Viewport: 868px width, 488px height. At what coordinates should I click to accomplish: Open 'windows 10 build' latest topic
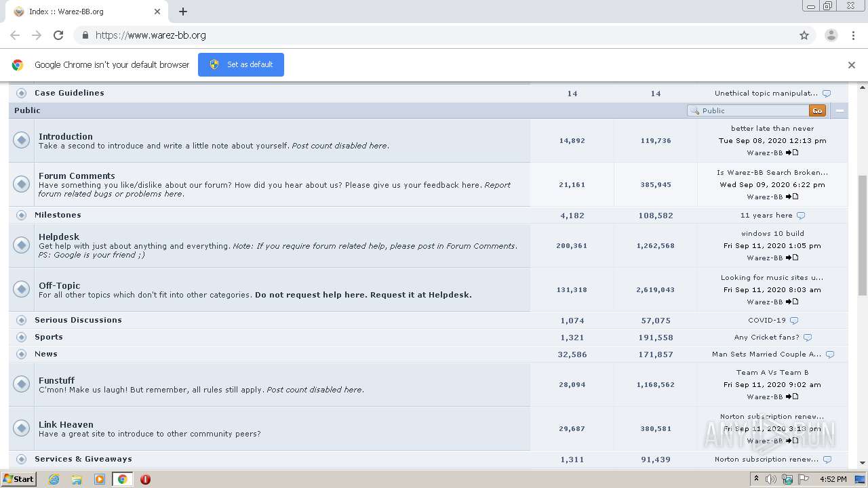(x=772, y=233)
